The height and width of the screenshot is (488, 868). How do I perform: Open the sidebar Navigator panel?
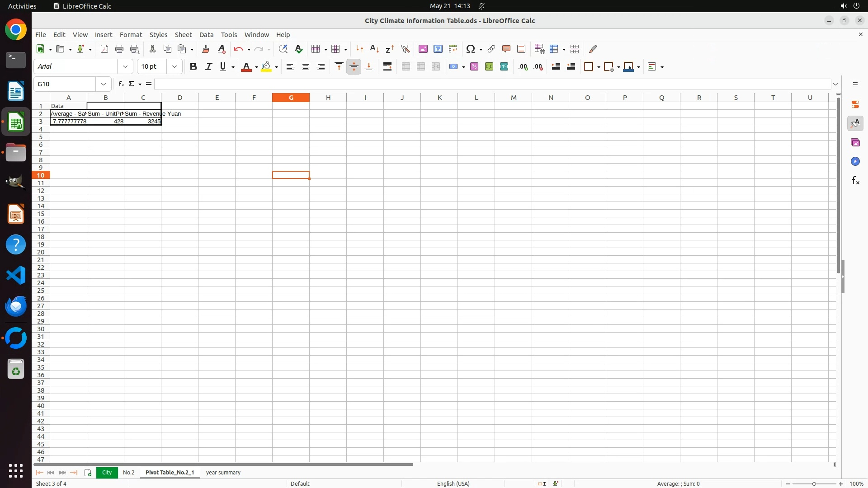tap(855, 162)
